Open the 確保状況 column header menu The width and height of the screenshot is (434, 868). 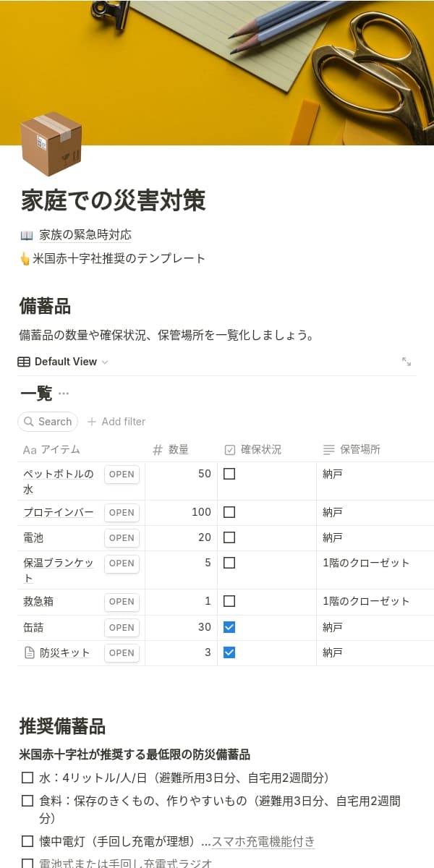pos(260,450)
